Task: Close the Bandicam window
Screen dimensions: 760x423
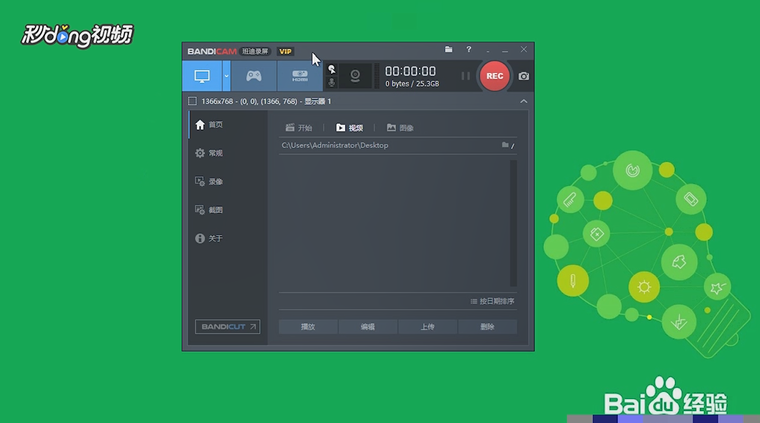Action: [523, 49]
